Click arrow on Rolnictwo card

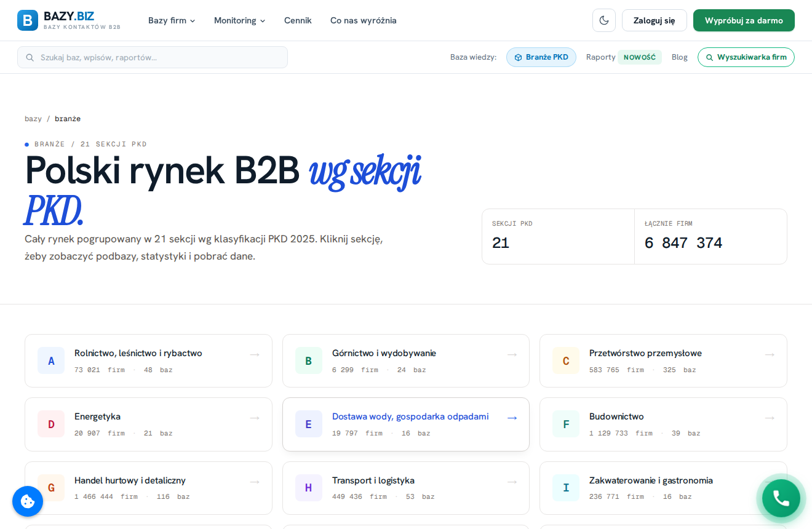pos(255,354)
